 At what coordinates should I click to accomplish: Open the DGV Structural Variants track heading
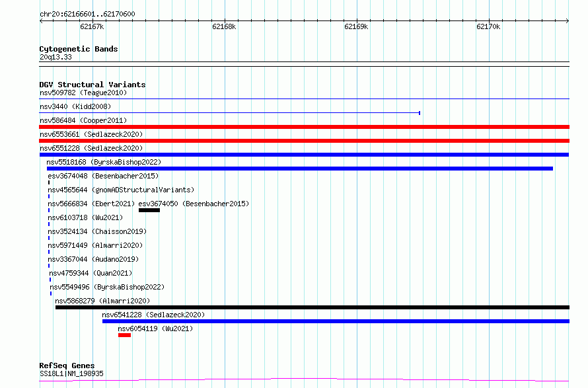coord(92,85)
